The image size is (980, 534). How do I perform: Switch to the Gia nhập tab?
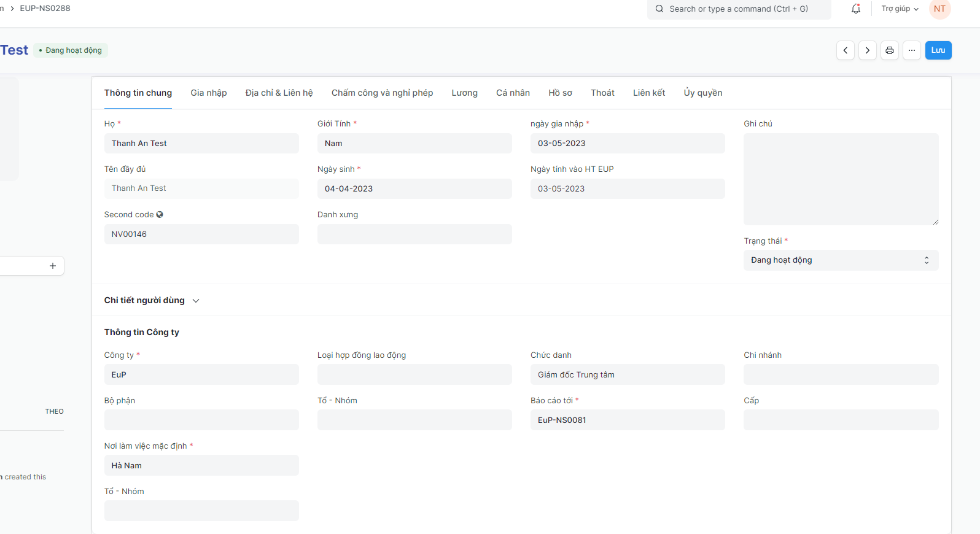coord(208,93)
